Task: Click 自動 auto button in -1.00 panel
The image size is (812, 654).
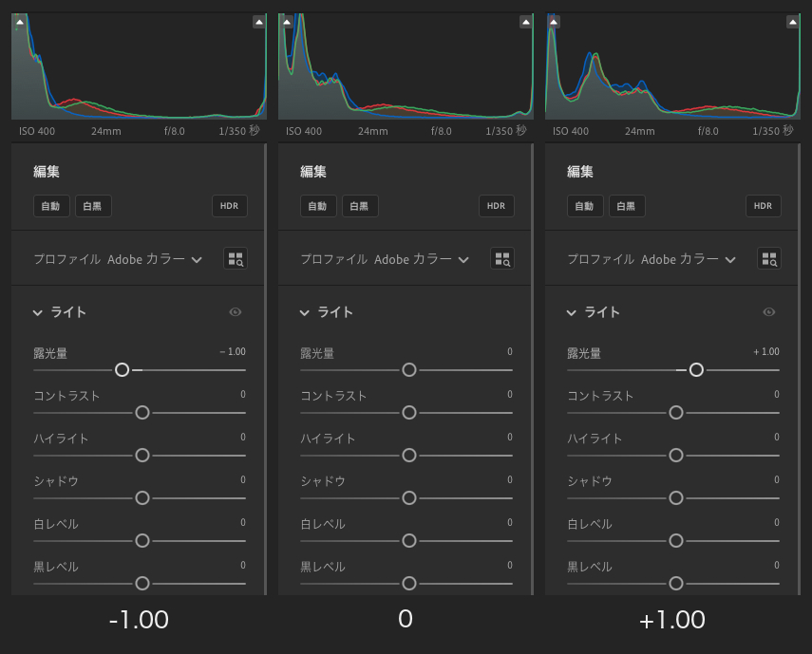Action: coord(51,206)
